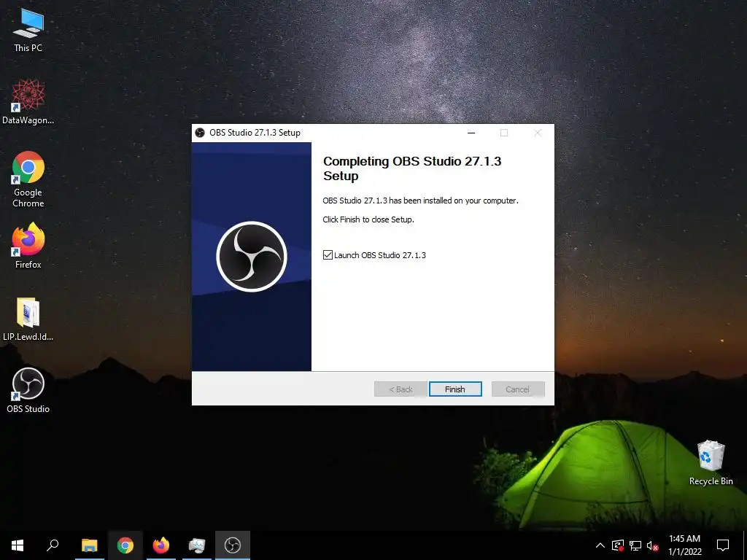
Task: Select the LIP.Lewd.Id folder on desktop
Action: [28, 319]
